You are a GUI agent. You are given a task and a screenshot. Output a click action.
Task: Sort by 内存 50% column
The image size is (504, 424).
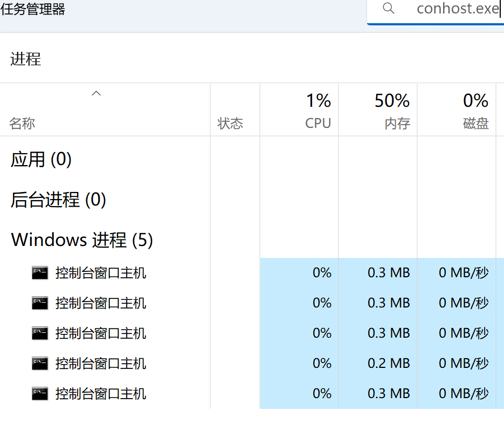(378, 110)
